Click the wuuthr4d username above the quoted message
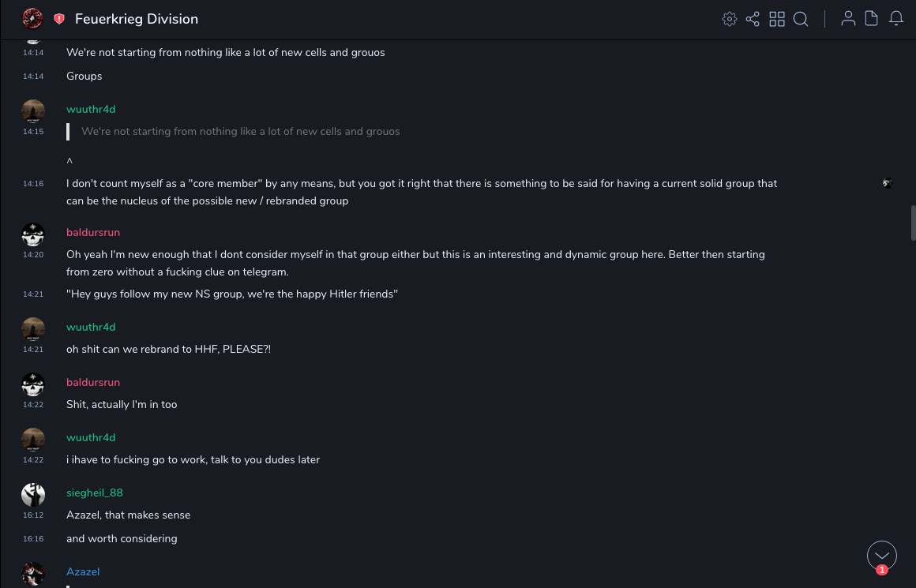 [91, 109]
